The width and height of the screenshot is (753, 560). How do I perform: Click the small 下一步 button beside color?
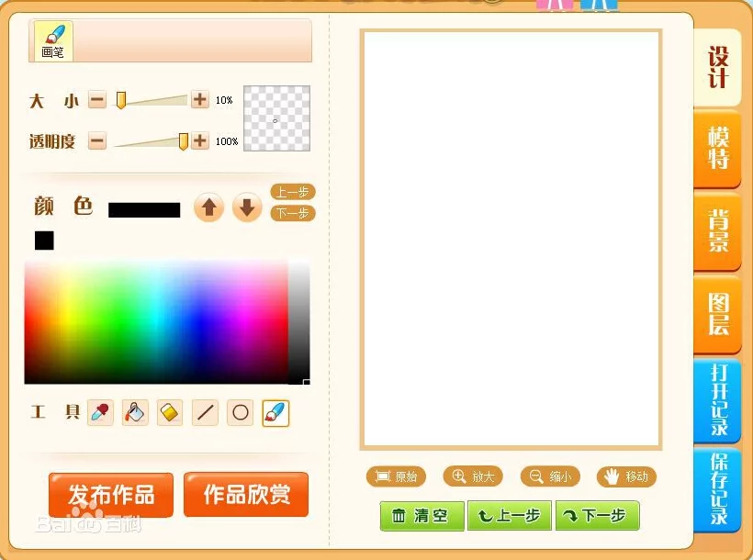[x=293, y=213]
